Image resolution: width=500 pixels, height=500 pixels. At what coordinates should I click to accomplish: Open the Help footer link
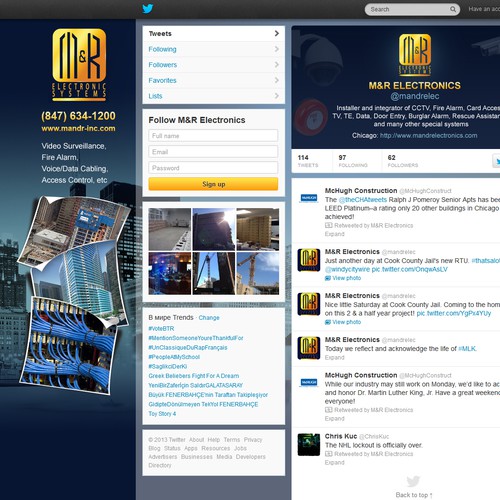point(214,440)
